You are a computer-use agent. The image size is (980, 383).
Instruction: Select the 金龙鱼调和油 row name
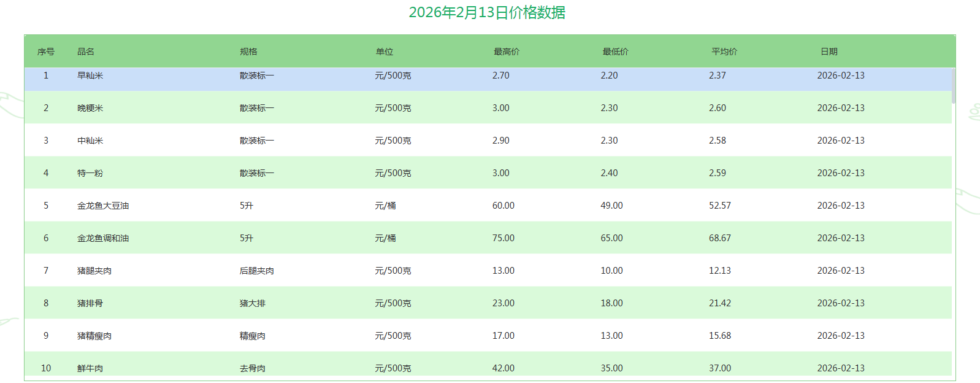pos(103,238)
